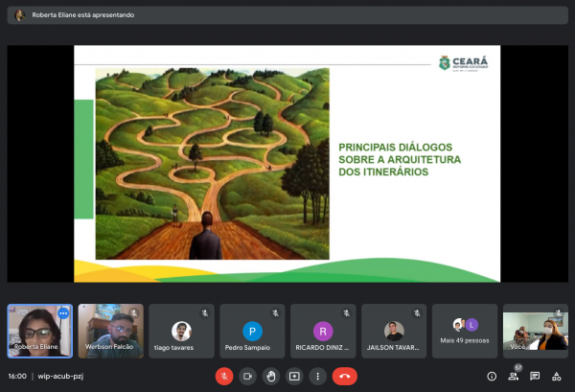Expand the 'Mais 49 pessoas' tile

tap(465, 332)
